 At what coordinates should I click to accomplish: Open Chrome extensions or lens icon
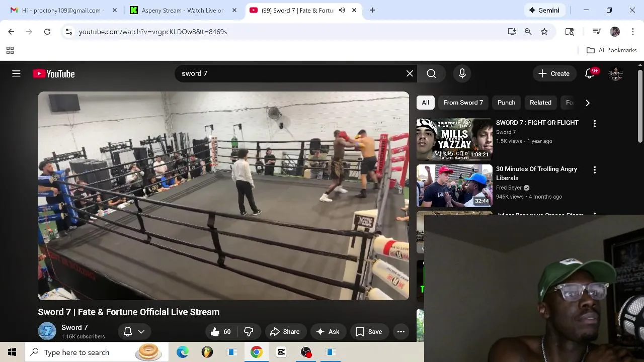[570, 32]
